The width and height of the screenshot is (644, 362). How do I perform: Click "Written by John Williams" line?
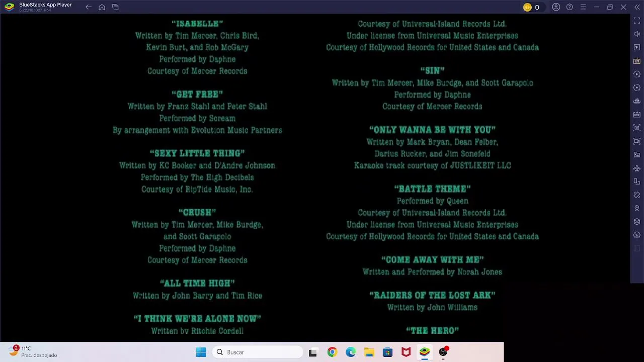coord(432,307)
